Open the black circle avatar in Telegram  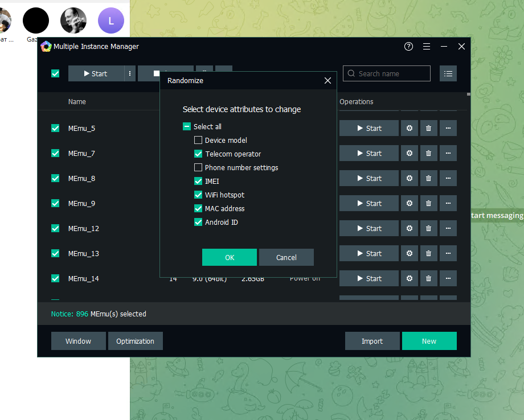coord(36,20)
